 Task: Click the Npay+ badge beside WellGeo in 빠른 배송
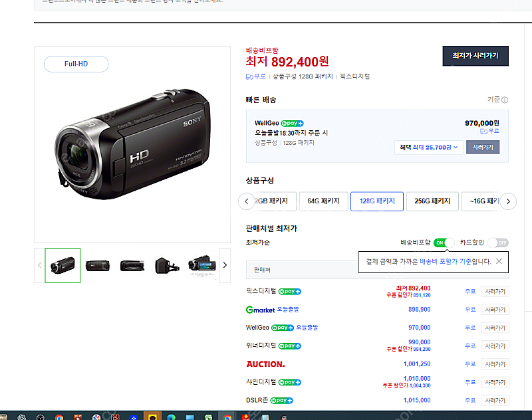[x=292, y=123]
